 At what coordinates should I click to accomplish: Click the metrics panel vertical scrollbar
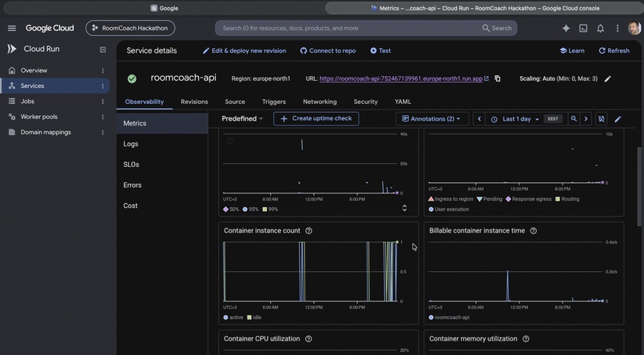[639, 186]
